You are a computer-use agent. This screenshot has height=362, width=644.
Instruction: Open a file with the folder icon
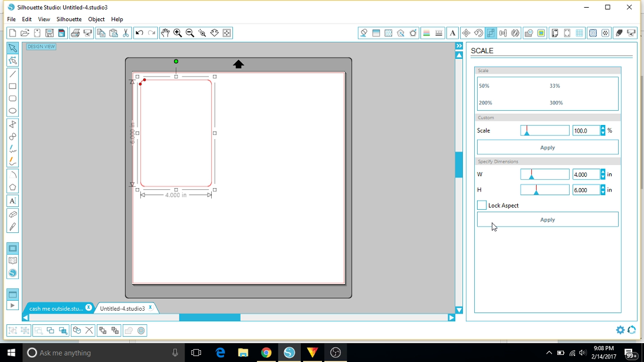25,33
